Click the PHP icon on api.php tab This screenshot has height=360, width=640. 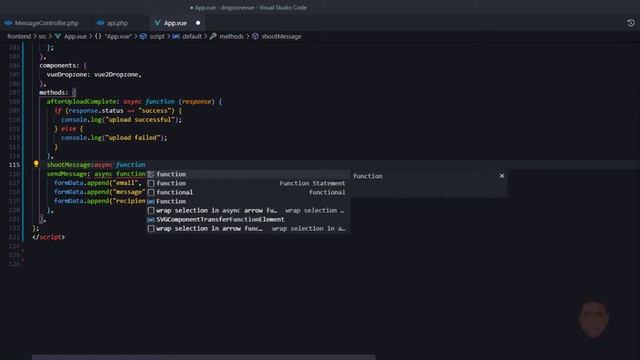pyautogui.click(x=100, y=23)
